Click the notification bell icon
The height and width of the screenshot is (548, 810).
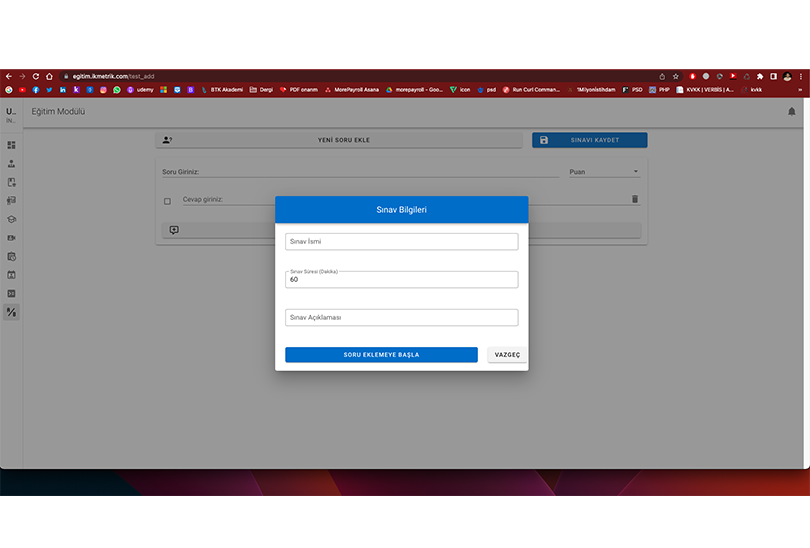tap(791, 112)
